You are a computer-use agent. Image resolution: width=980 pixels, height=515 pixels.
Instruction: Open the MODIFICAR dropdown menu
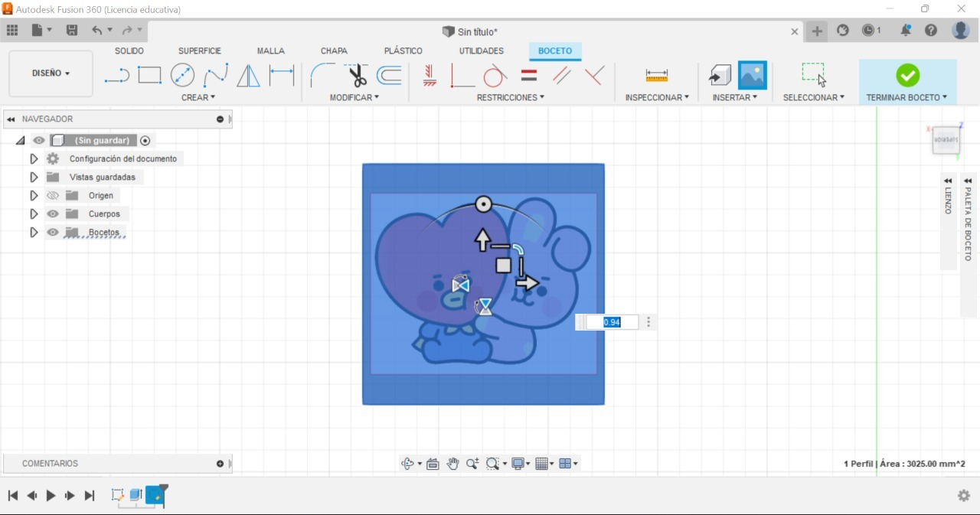354,98
